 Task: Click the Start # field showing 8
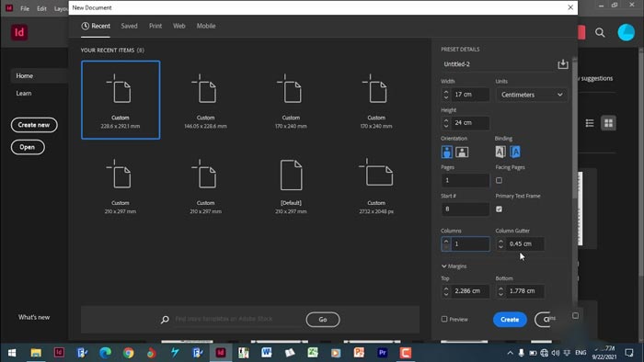[466, 209]
